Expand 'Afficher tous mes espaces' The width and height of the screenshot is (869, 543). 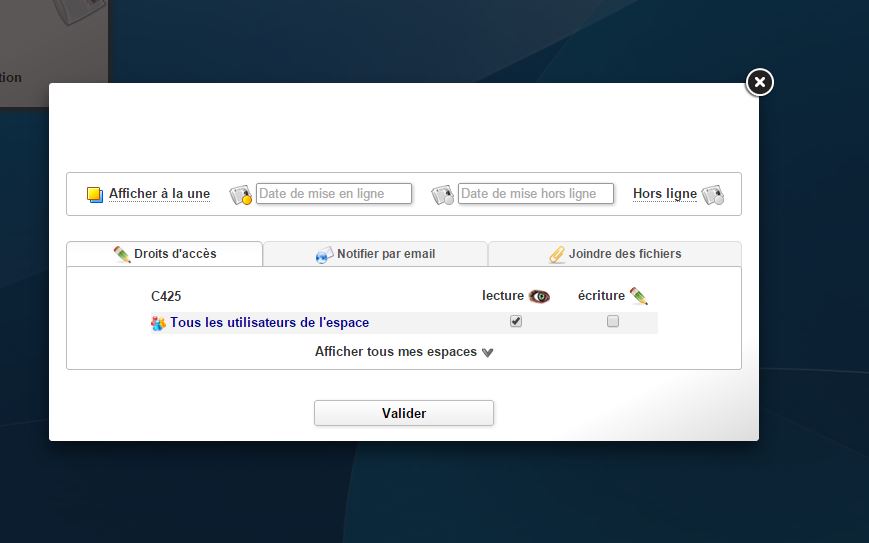(396, 352)
